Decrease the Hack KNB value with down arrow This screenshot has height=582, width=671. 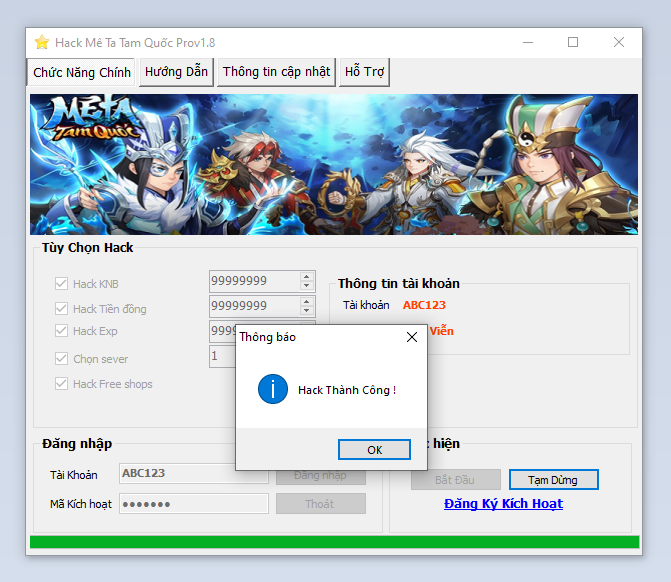point(306,285)
